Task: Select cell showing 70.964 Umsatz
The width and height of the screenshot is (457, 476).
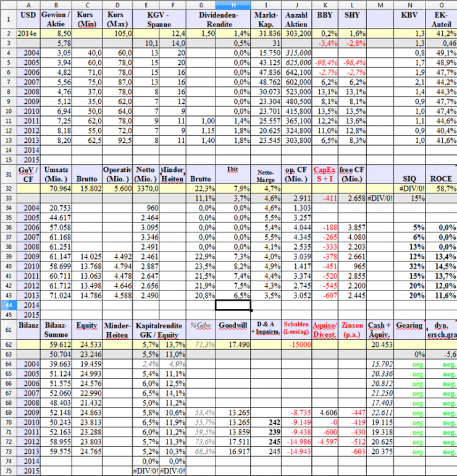Action: [56, 189]
